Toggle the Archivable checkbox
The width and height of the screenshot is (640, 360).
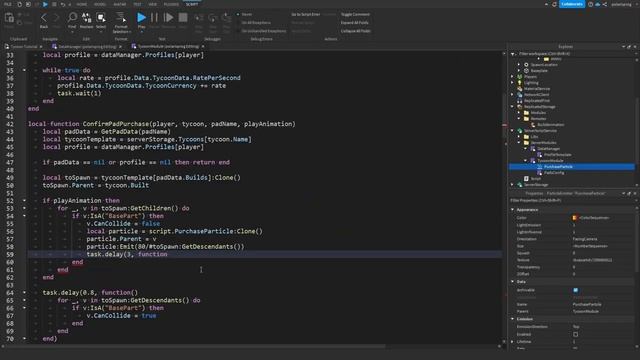[x=576, y=290]
